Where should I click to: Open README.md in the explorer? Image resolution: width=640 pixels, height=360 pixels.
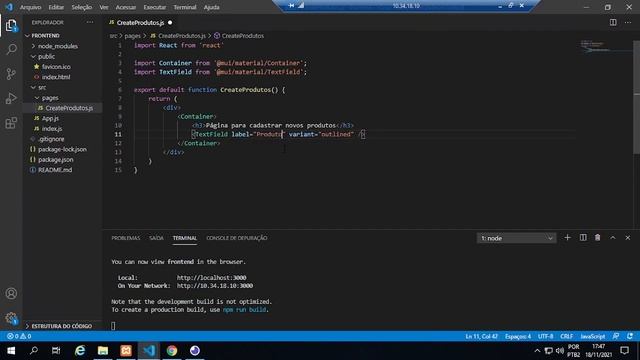55,170
